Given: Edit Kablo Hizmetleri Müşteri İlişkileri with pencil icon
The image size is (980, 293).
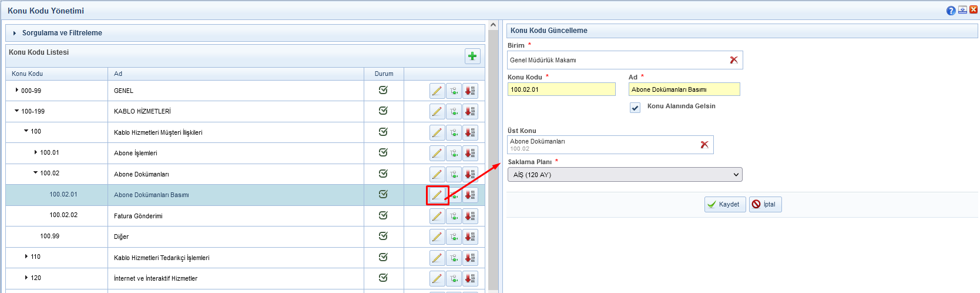Looking at the screenshot, I should click(x=437, y=132).
